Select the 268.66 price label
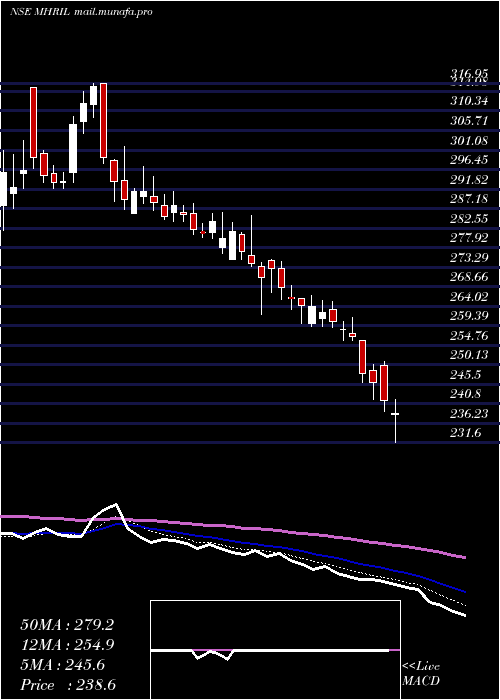Viewport: 500px width, 700px height. pyautogui.click(x=469, y=277)
